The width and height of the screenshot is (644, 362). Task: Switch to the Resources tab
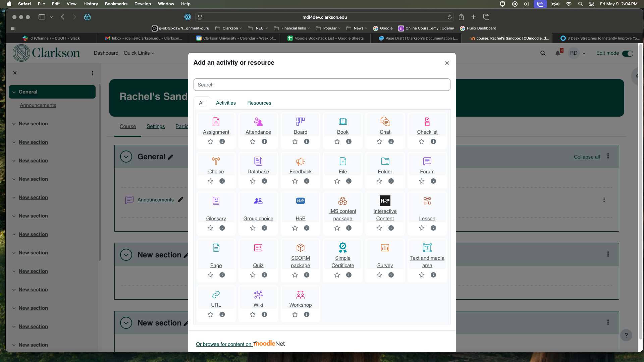(259, 103)
